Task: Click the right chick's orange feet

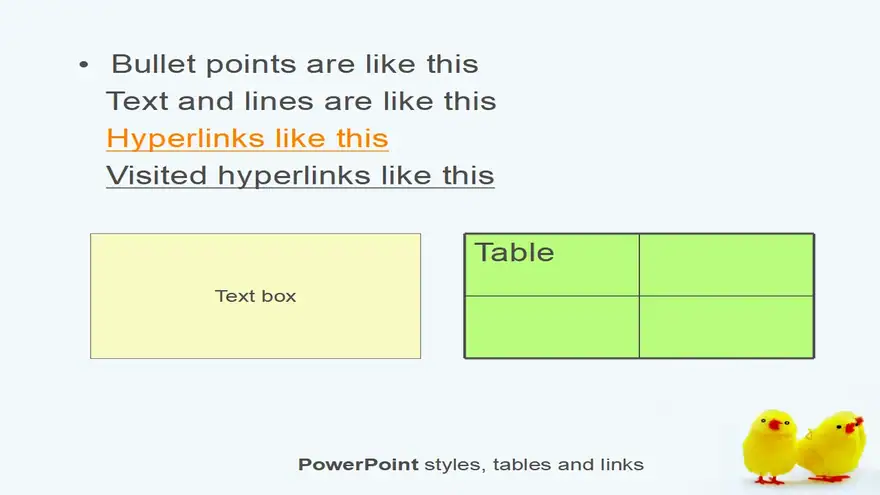Action: point(828,478)
